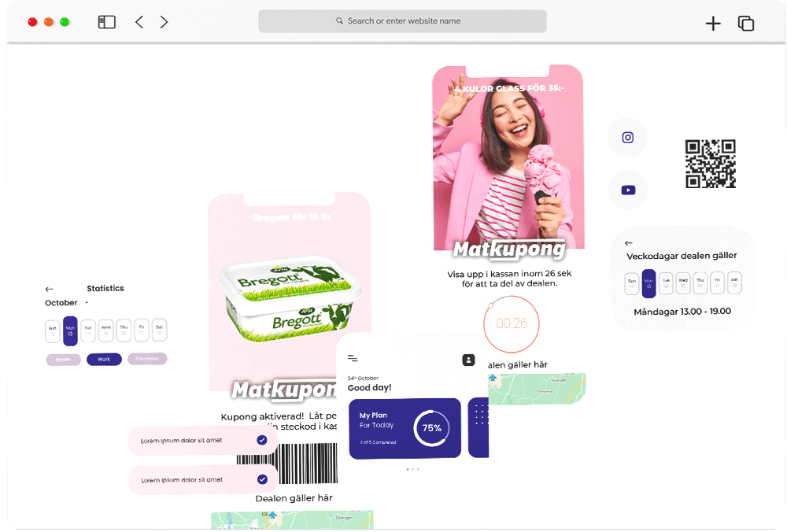
Task: Select Fri day in Statistics calendar
Action: tap(142, 330)
